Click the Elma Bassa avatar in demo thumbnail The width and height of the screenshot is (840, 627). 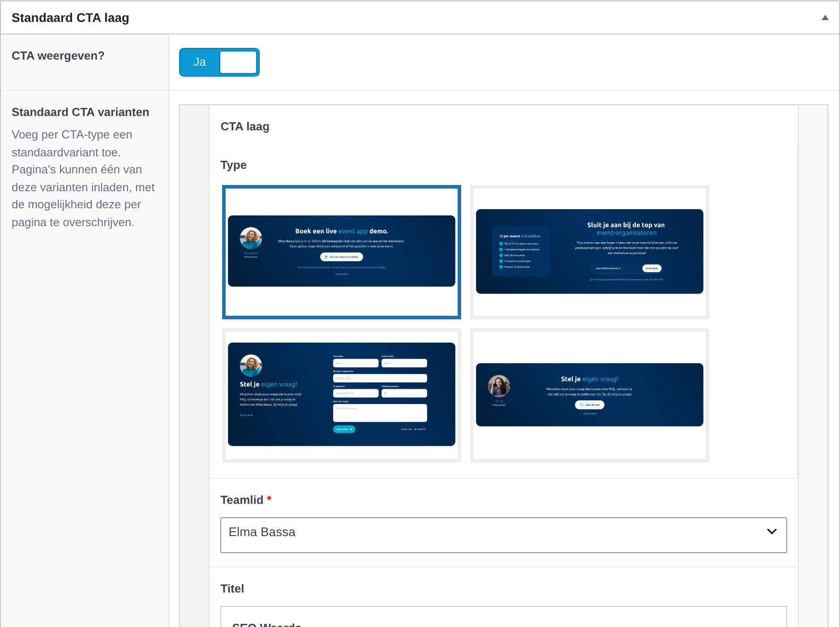click(251, 238)
